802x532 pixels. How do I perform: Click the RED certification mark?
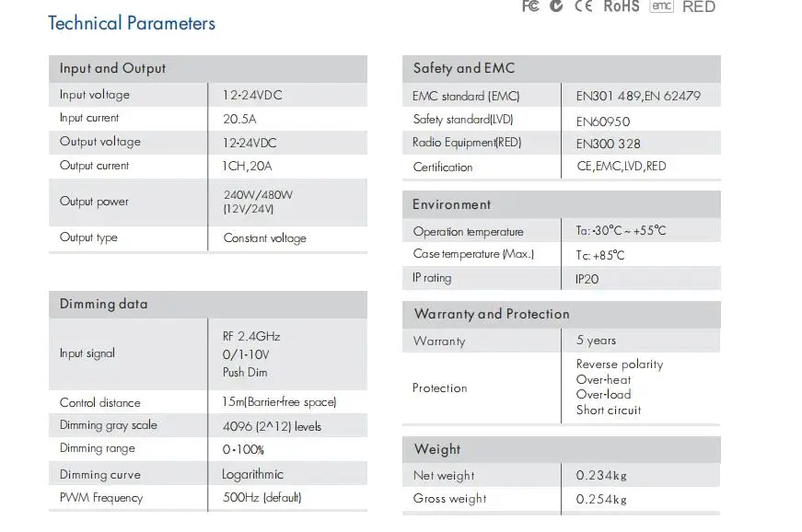pos(699,6)
